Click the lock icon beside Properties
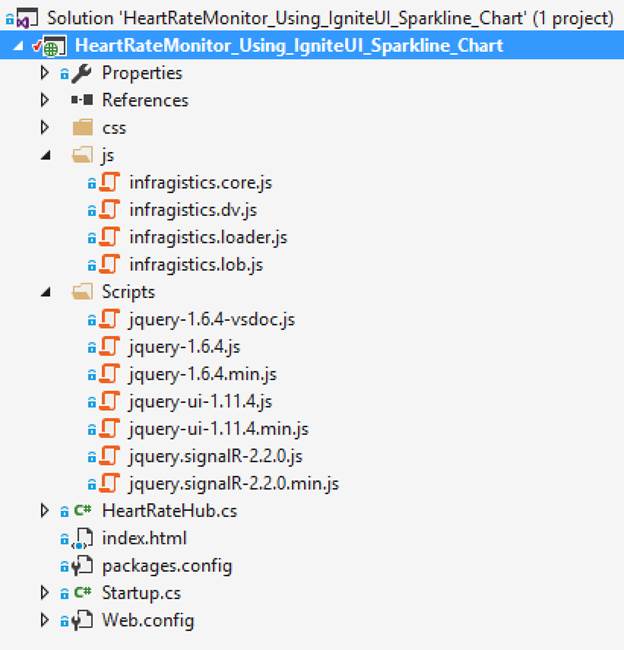 64,74
